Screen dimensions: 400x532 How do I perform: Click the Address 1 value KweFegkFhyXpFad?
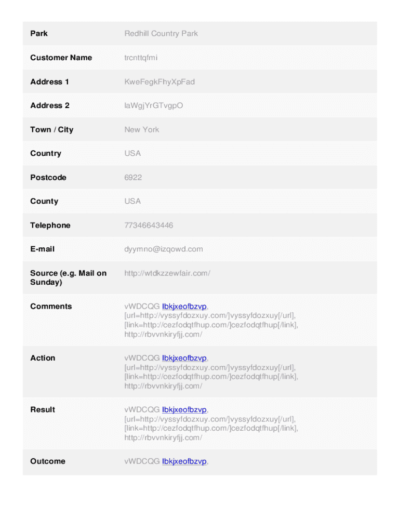pos(159,82)
